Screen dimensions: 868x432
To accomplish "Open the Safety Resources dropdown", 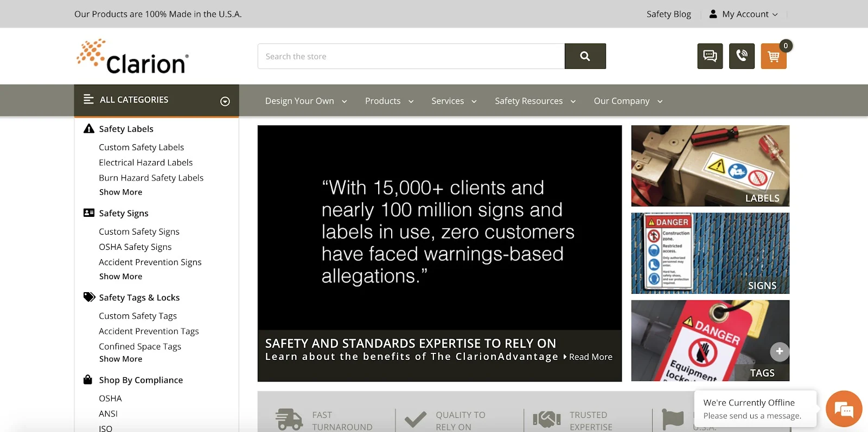I will tap(535, 101).
